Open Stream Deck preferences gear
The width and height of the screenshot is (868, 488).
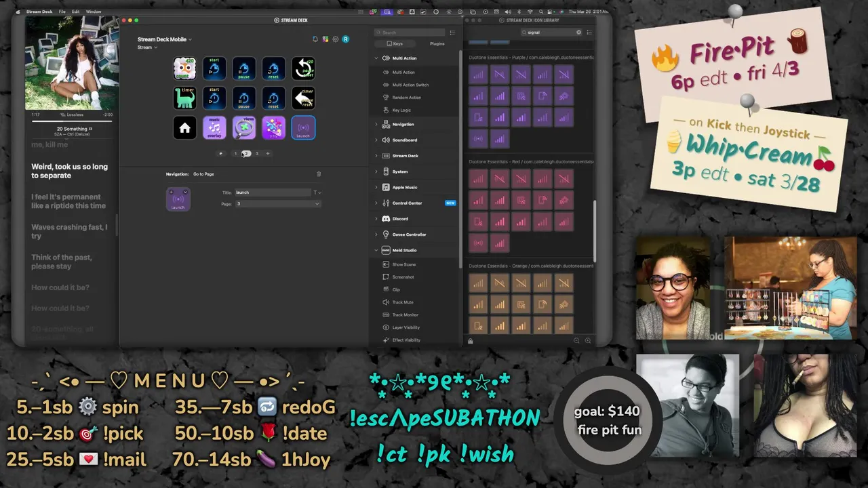pos(336,39)
